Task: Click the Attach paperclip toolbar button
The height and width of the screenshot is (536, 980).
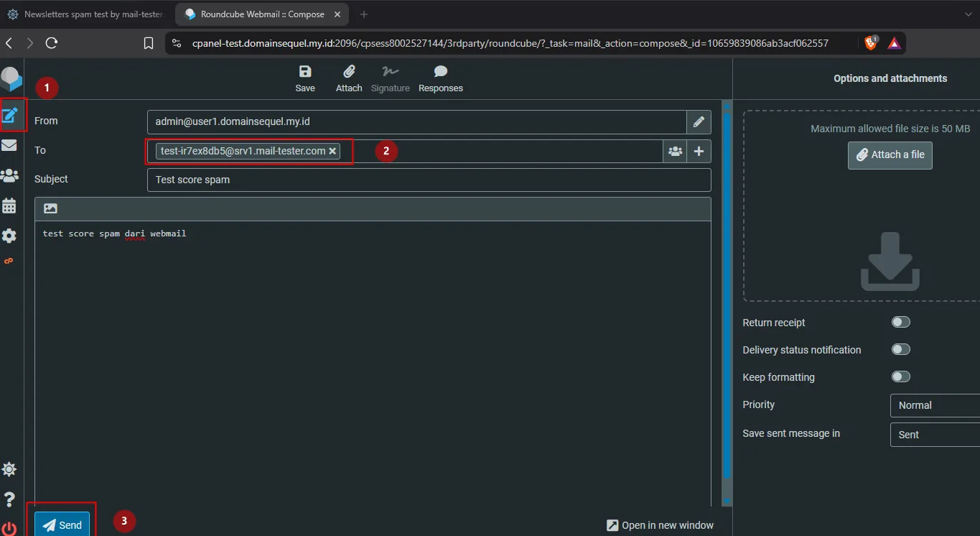Action: click(349, 79)
